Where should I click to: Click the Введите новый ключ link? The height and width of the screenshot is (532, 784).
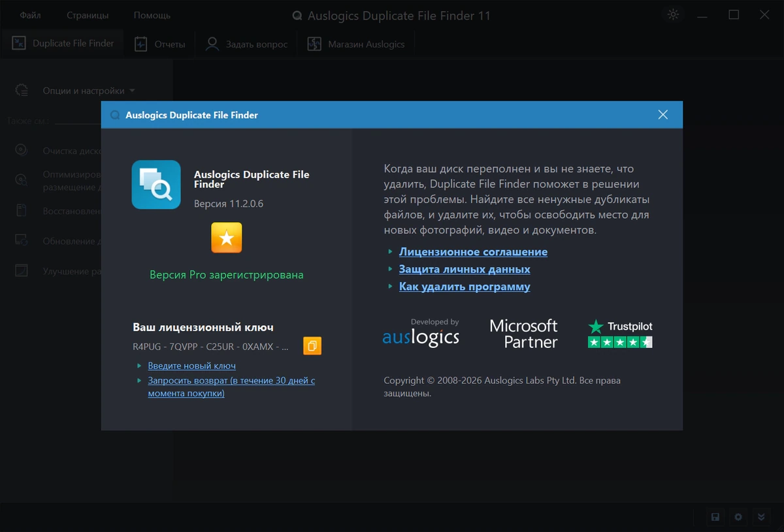coord(191,366)
